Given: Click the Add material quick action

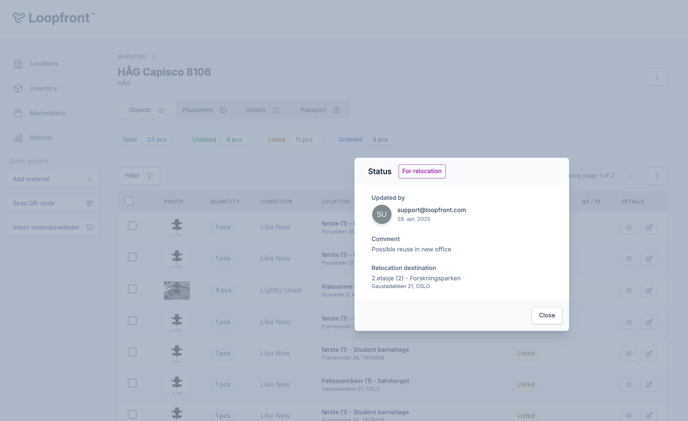Looking at the screenshot, I should pyautogui.click(x=53, y=179).
